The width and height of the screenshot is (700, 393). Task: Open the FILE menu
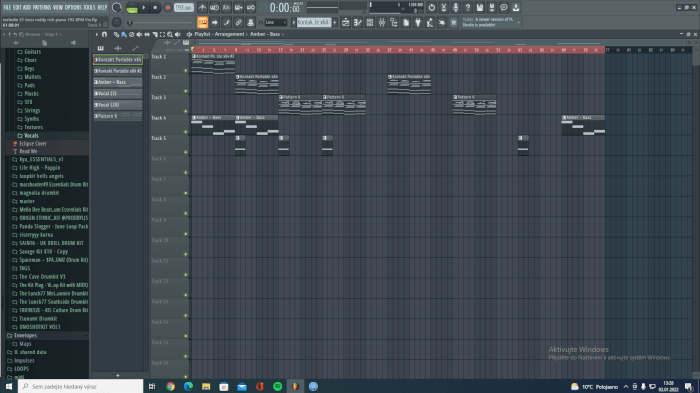coord(7,8)
